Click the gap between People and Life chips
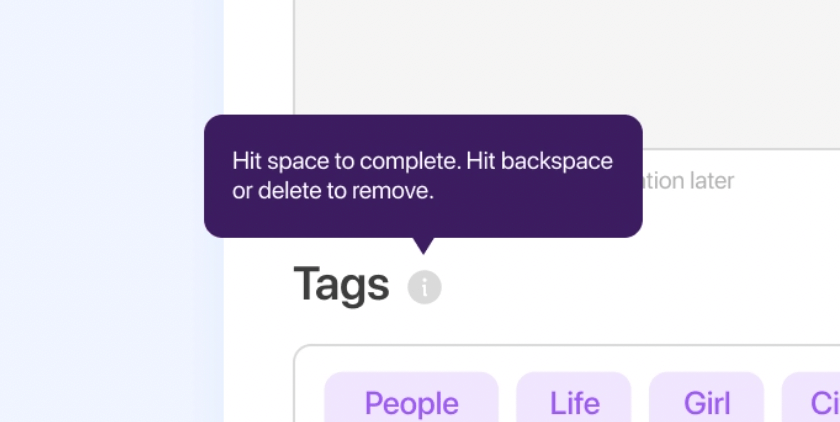This screenshot has height=422, width=840. (507, 397)
